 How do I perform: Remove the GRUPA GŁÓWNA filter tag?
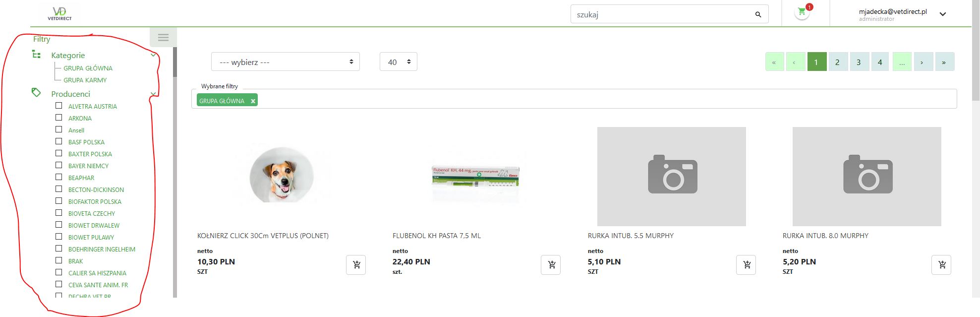253,101
